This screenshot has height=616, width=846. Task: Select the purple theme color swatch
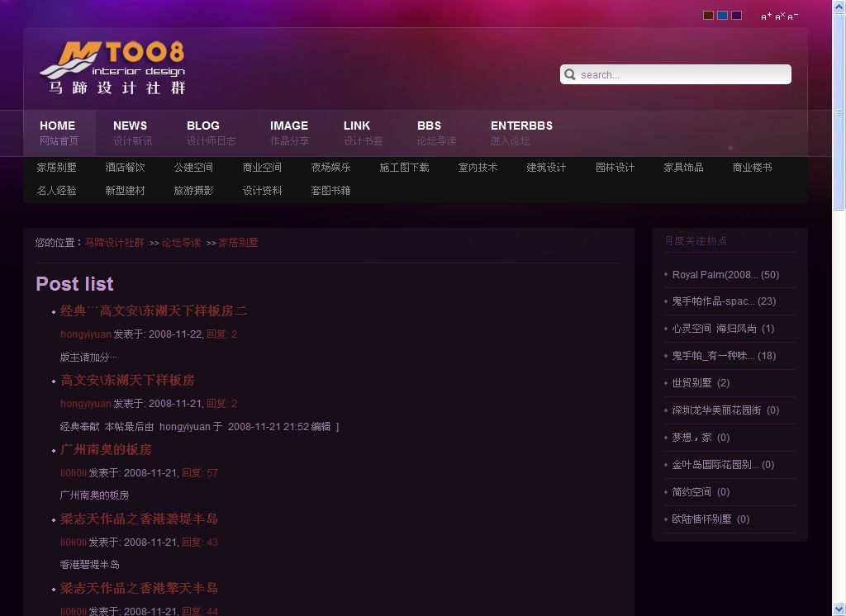click(x=736, y=15)
